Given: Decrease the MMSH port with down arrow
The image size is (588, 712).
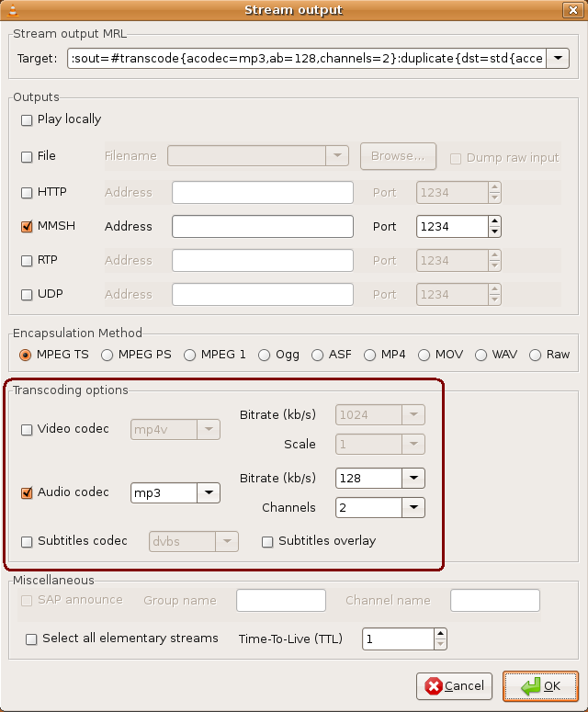Looking at the screenshot, I should pyautogui.click(x=494, y=232).
